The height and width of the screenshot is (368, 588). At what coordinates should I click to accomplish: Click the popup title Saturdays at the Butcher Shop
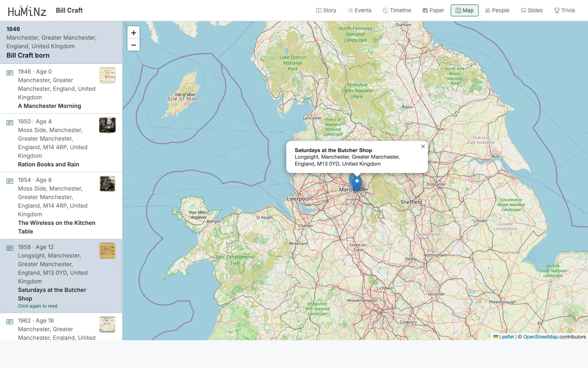(x=334, y=150)
